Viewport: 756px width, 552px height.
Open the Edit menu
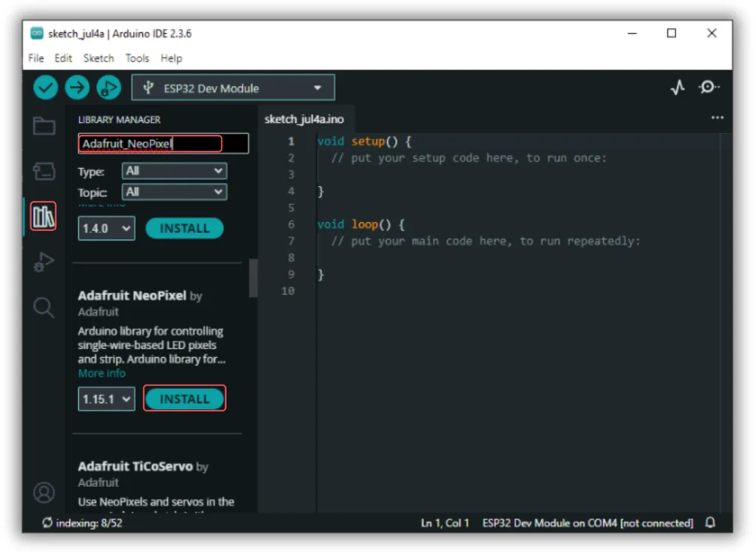coord(63,58)
